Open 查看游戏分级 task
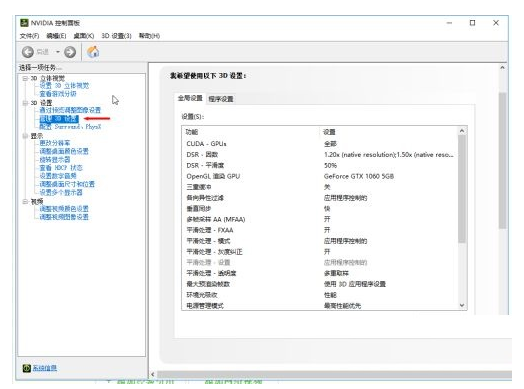The height and width of the screenshot is (389, 524). point(58,94)
